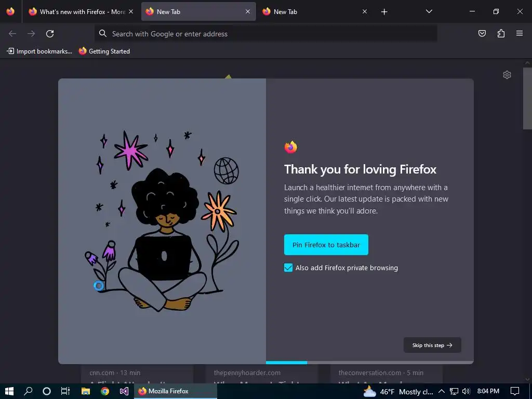Open the notification action center icon
Screen dimensions: 532x399
click(x=515, y=391)
